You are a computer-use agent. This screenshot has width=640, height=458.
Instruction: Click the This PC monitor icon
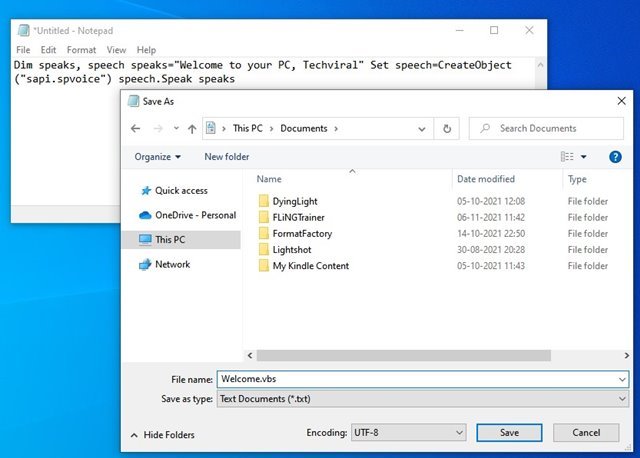tap(145, 240)
